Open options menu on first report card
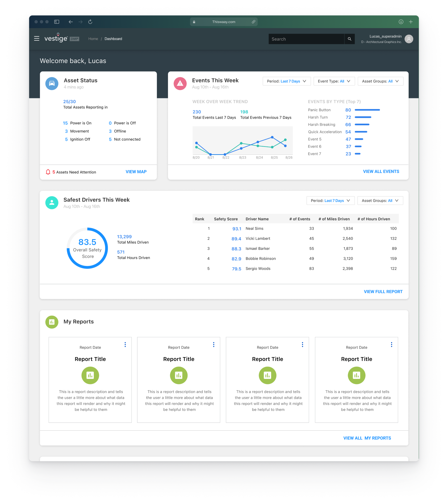 click(x=125, y=344)
